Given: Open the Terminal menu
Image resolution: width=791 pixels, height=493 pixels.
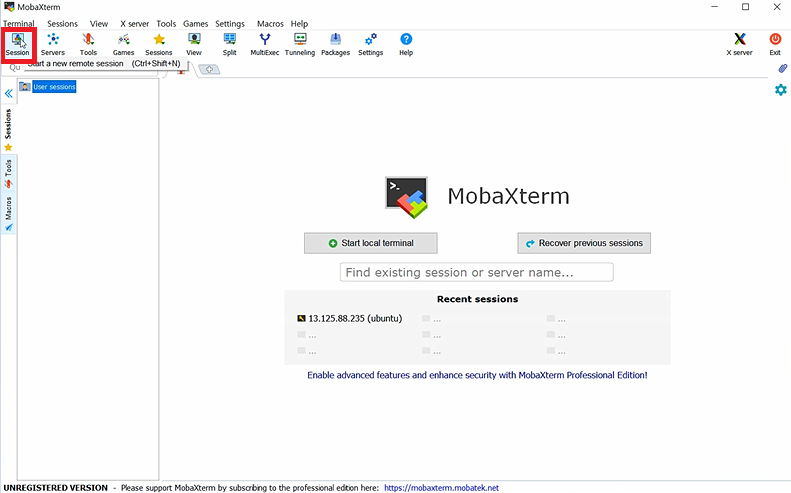Looking at the screenshot, I should click(19, 24).
